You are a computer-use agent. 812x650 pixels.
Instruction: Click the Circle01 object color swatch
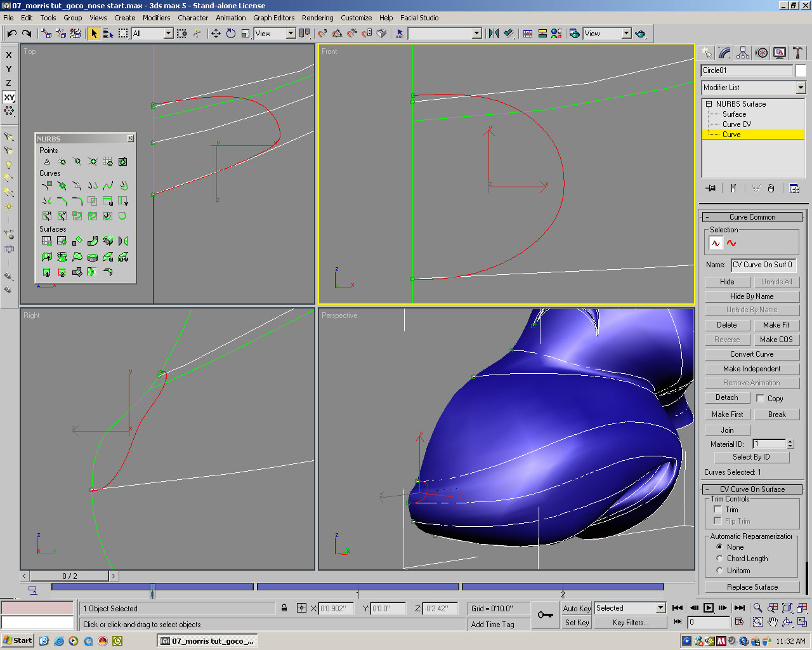pos(801,70)
